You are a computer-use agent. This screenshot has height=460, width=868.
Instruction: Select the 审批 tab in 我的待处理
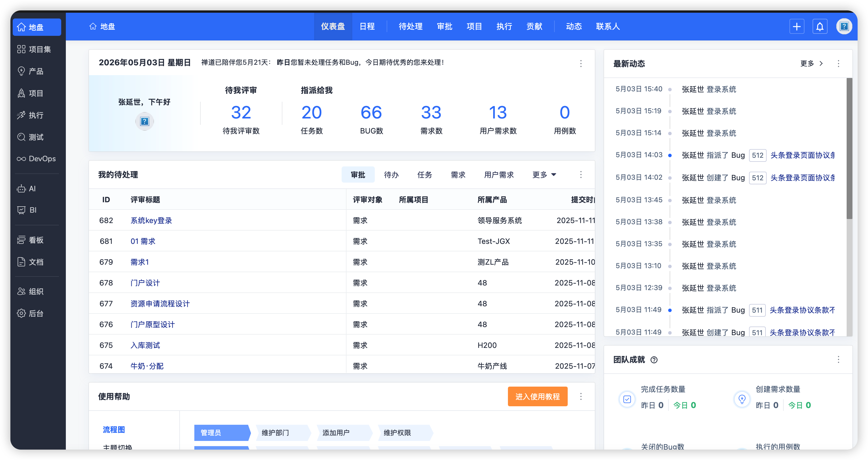[x=358, y=175]
